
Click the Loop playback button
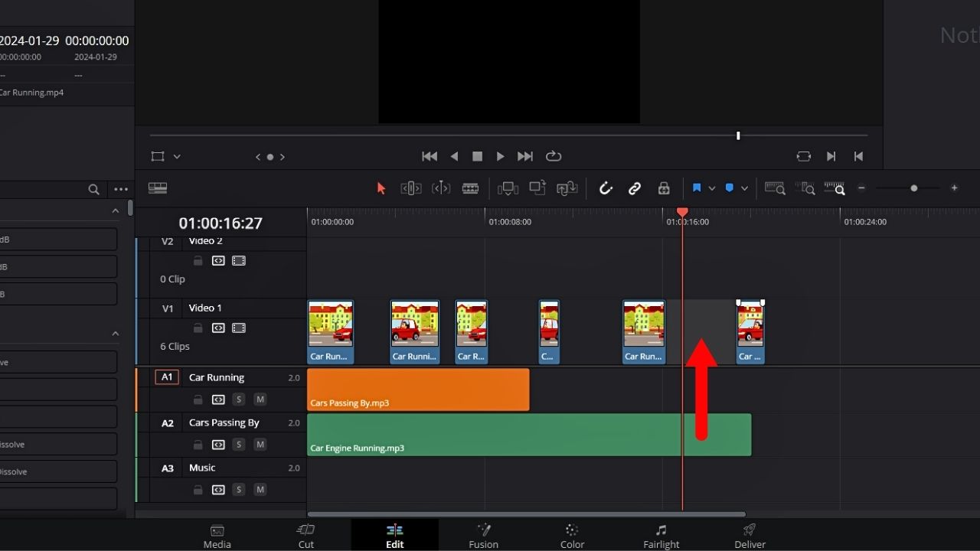[x=554, y=156]
